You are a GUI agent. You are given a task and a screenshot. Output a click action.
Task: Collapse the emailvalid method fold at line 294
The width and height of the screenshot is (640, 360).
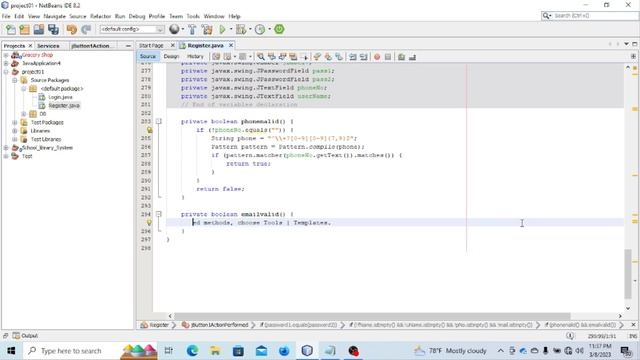point(158,214)
